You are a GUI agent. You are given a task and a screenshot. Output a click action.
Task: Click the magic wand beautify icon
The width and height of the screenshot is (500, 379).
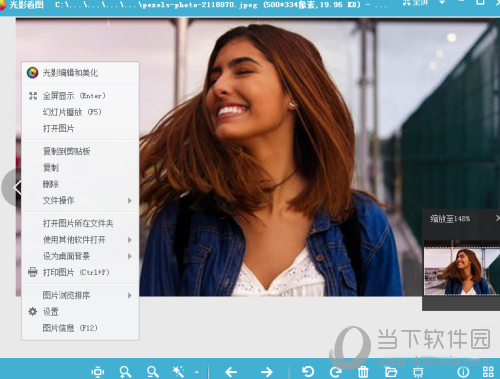coord(178,372)
